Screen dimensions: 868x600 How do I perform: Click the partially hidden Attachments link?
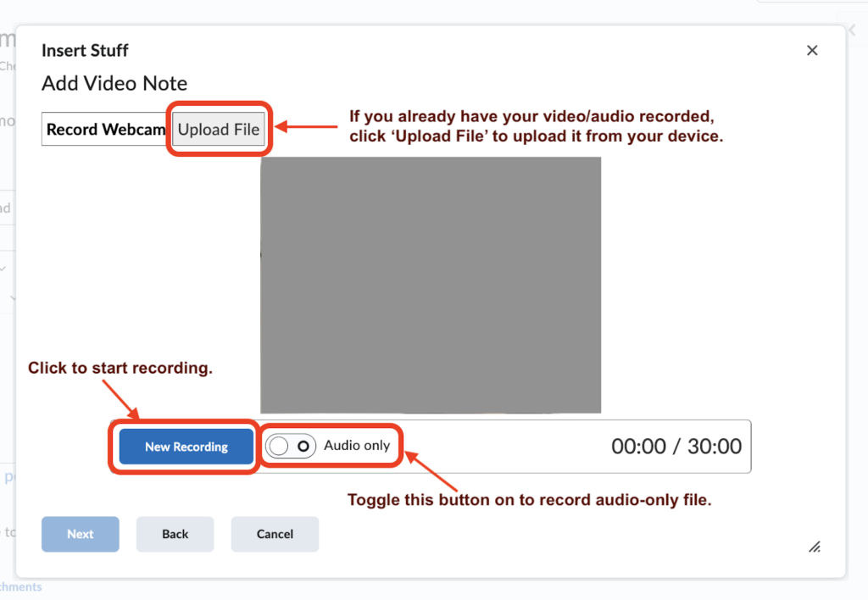point(20,586)
